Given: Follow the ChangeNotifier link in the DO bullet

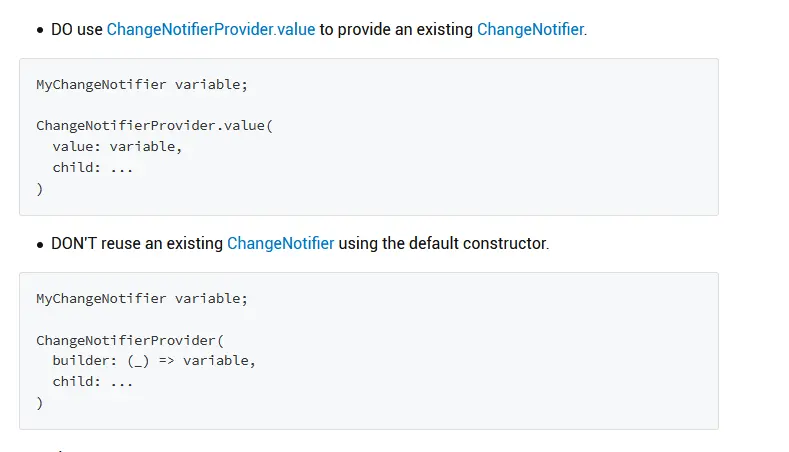Looking at the screenshot, I should click(x=530, y=30).
